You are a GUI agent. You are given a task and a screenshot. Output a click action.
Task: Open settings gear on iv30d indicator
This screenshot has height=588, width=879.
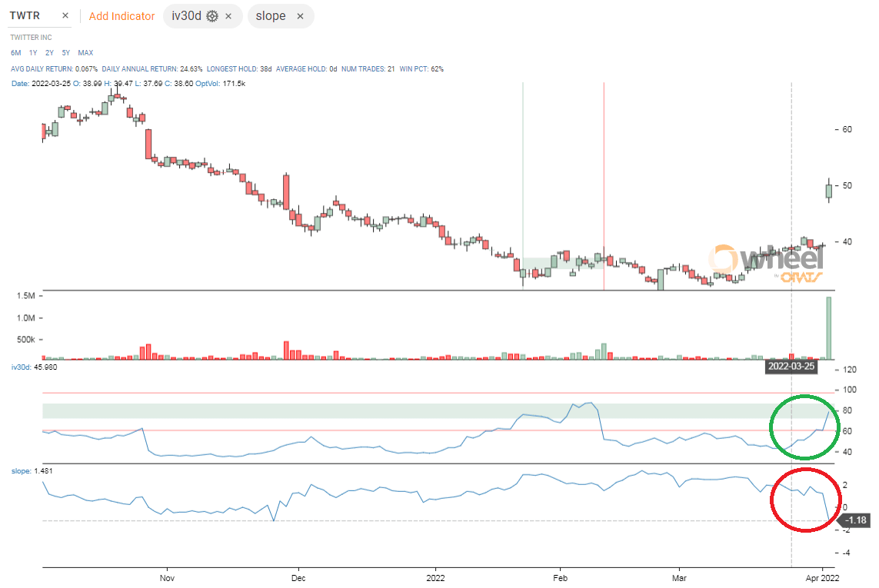(212, 16)
